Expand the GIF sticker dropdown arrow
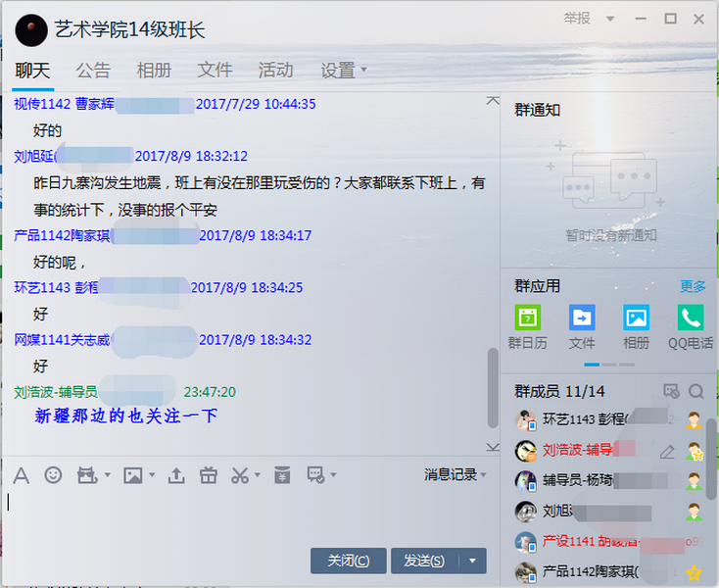This screenshot has width=719, height=588. click(x=108, y=474)
